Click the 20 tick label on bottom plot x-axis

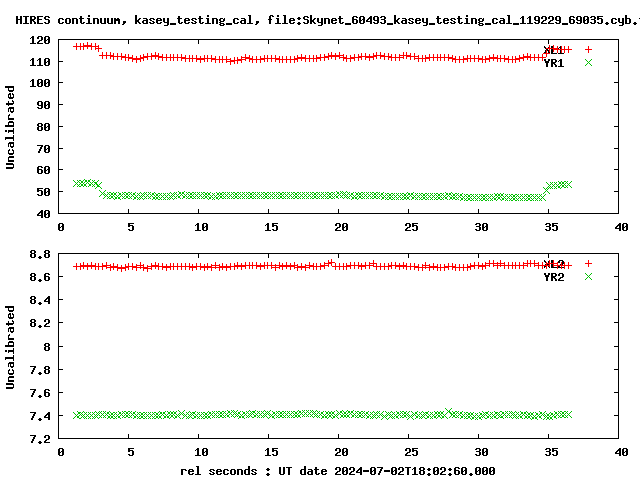pos(341,452)
